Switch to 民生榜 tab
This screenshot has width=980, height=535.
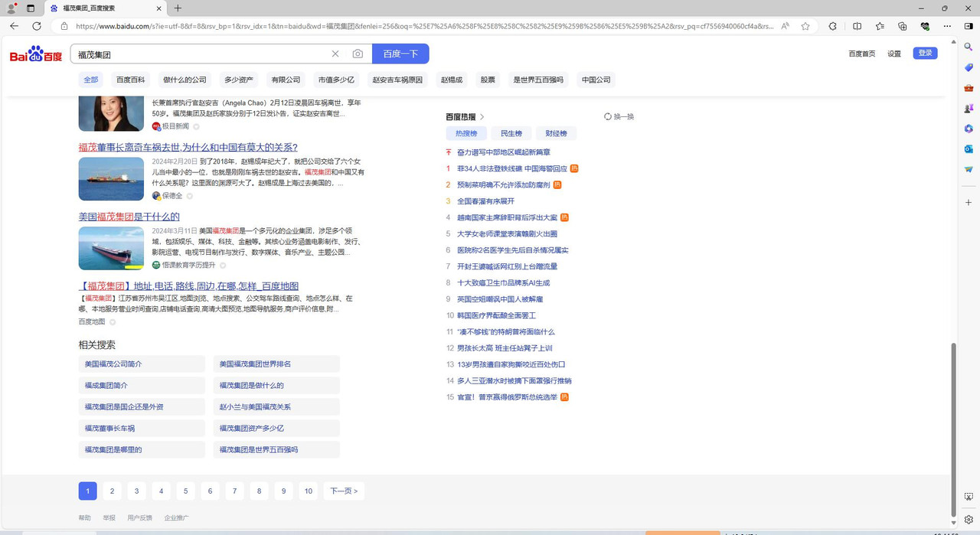[511, 133]
